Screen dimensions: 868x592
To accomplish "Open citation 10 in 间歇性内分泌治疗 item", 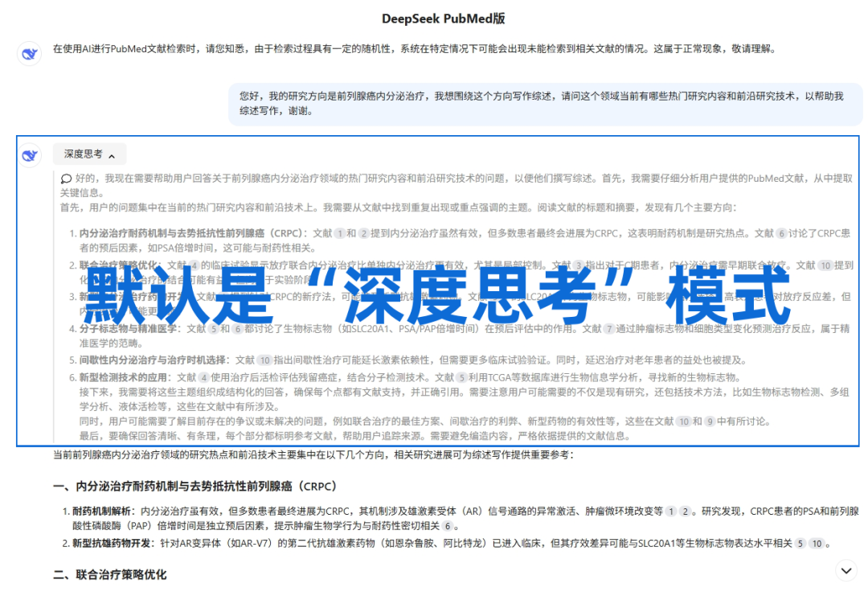I will pyautogui.click(x=265, y=360).
